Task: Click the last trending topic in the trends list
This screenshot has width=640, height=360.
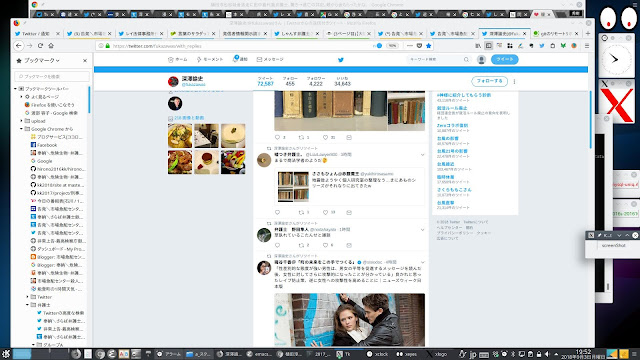Action: point(445,203)
